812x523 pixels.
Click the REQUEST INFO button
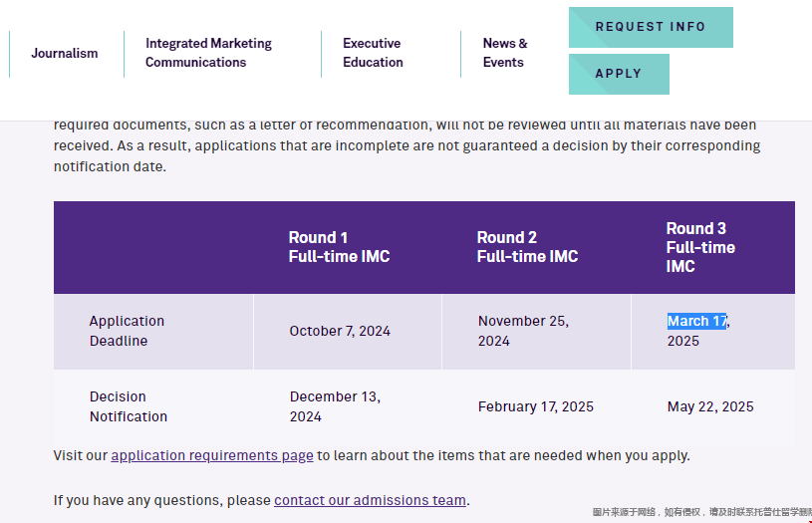(x=651, y=28)
